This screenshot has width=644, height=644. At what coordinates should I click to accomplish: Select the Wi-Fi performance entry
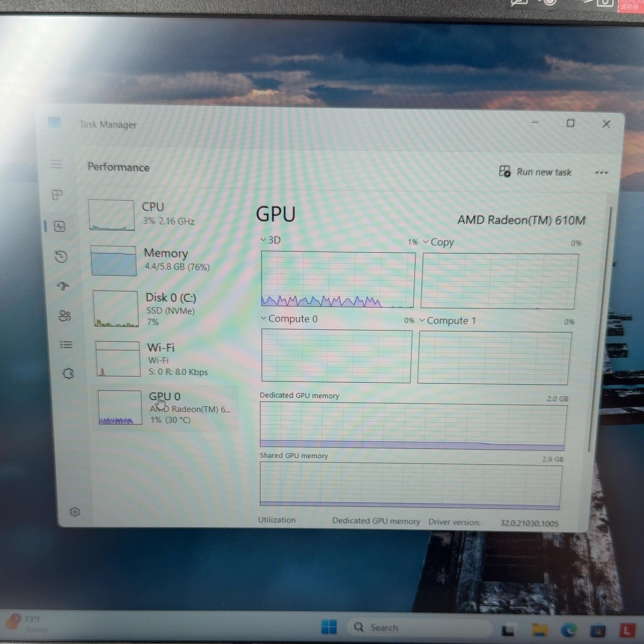166,359
